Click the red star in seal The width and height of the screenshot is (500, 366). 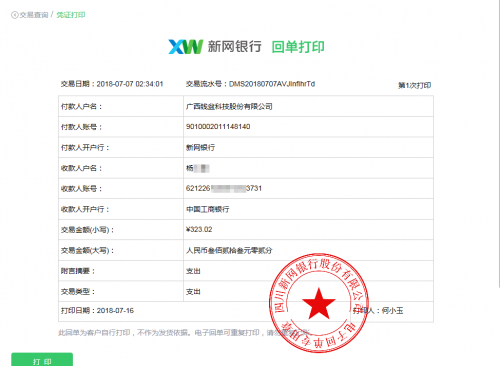coord(319,303)
